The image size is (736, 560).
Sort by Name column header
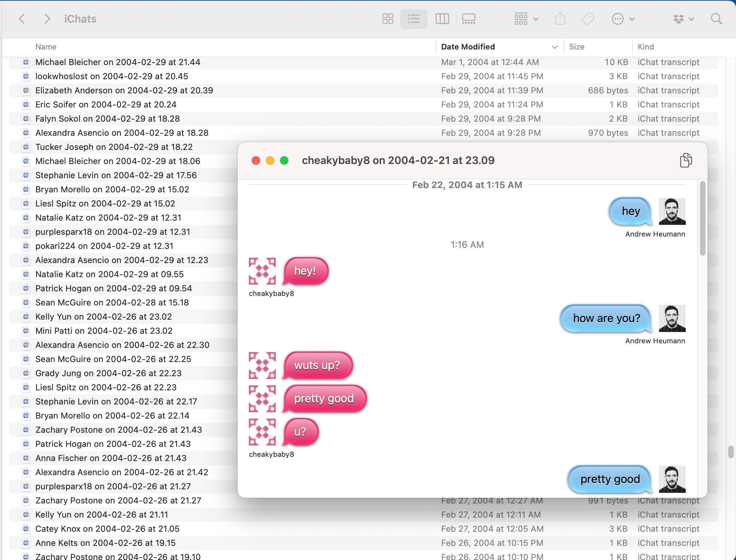pos(46,47)
